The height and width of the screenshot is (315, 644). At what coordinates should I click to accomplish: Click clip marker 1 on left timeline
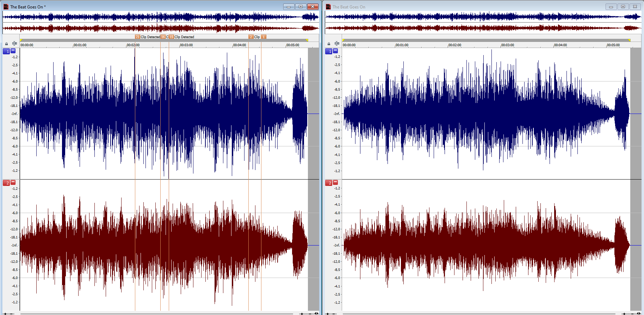coord(264,37)
